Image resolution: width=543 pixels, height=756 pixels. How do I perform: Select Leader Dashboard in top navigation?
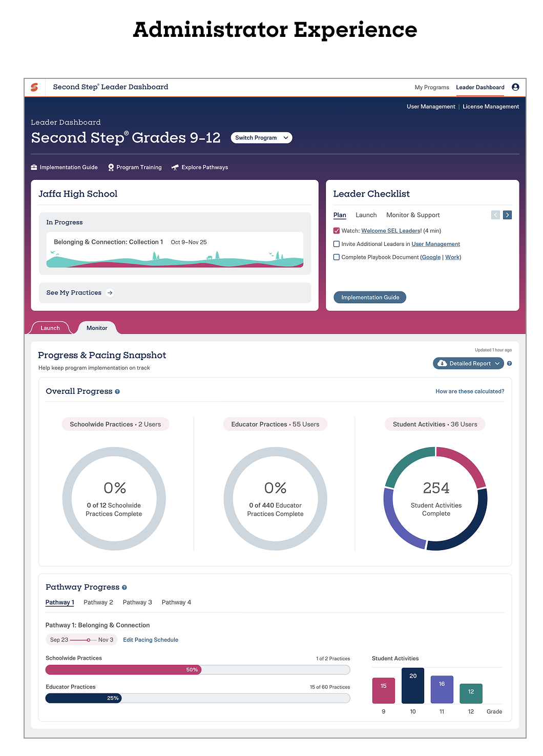[x=480, y=88]
